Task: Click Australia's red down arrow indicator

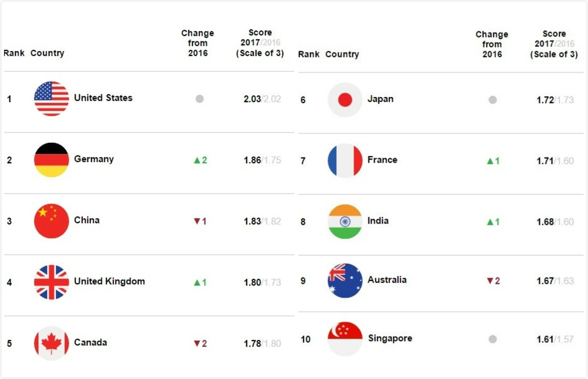Action: coord(490,281)
